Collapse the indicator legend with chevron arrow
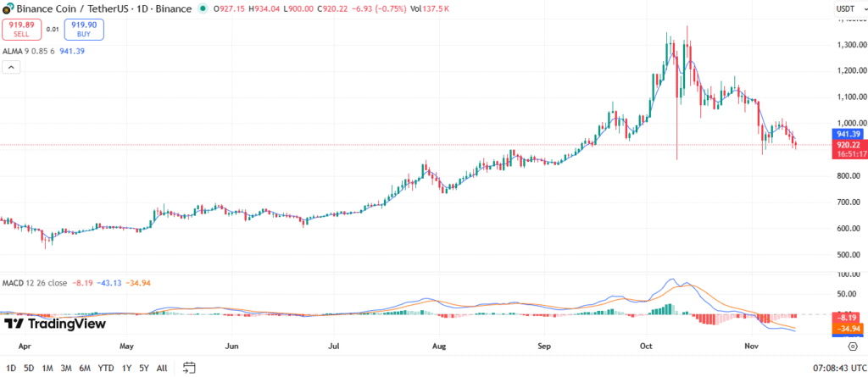Screen dimensions: 868x377 12,68
